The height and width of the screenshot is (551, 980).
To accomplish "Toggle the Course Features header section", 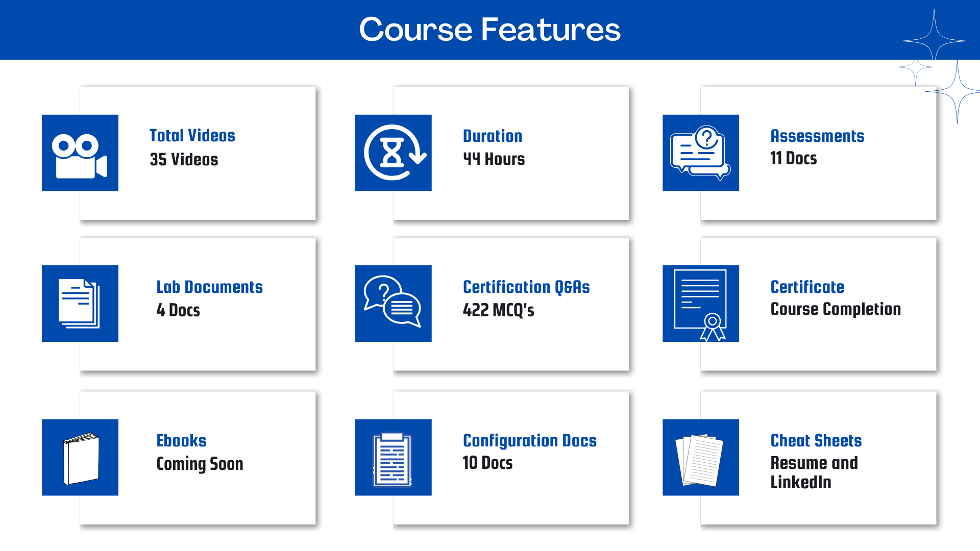I will click(x=490, y=30).
